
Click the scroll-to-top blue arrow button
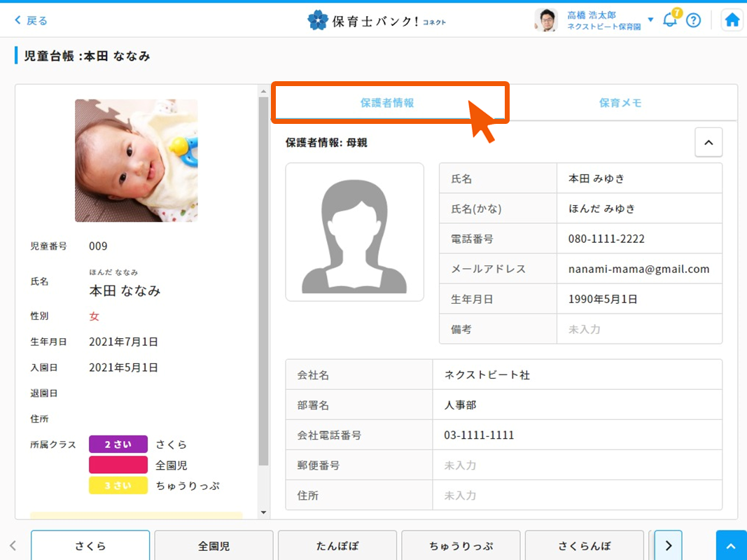pos(731,545)
